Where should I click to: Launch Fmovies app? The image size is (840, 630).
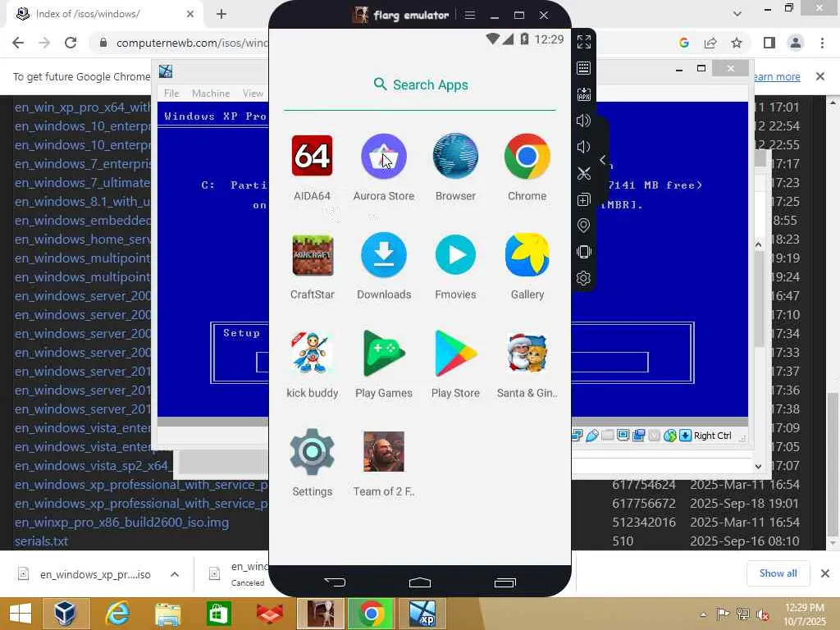coord(455,255)
